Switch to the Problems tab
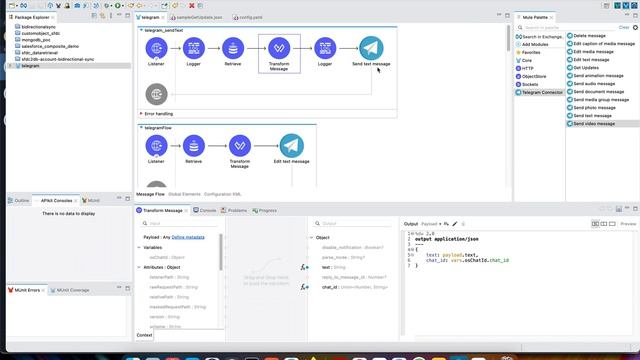 [x=234, y=210]
